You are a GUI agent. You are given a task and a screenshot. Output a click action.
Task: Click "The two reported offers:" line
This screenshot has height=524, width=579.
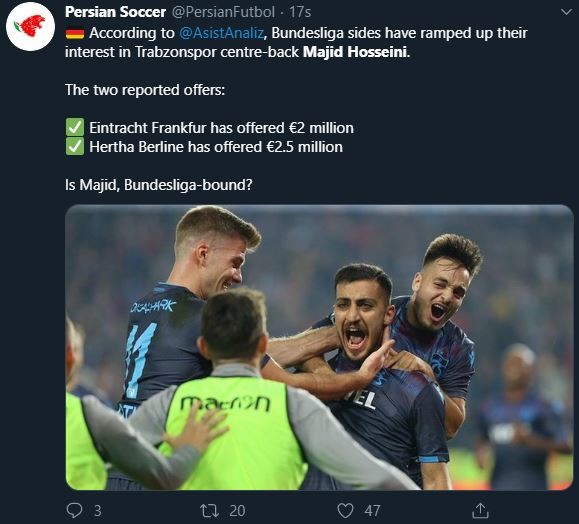click(145, 90)
